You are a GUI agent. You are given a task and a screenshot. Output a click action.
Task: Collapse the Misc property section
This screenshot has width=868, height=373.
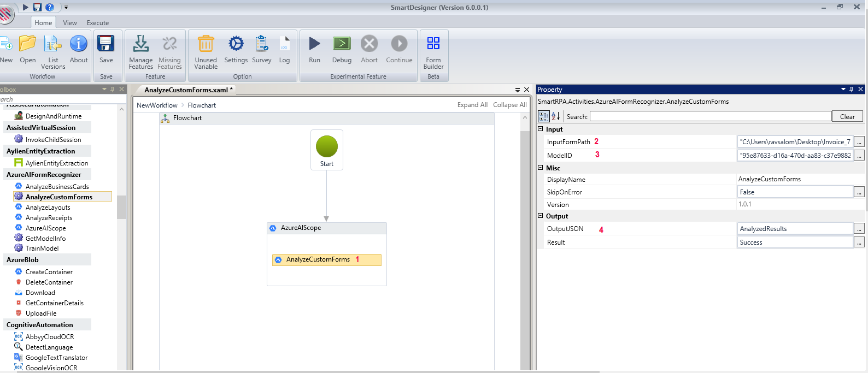(541, 168)
